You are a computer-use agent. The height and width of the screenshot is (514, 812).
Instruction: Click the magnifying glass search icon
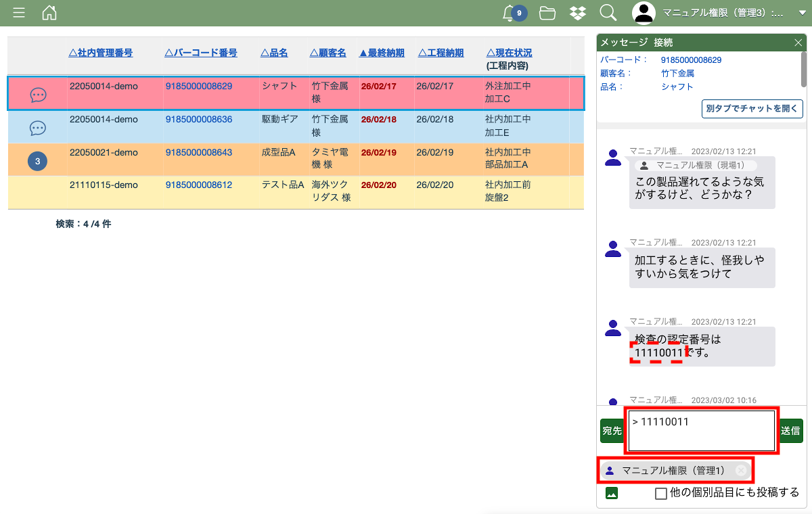tap(608, 13)
